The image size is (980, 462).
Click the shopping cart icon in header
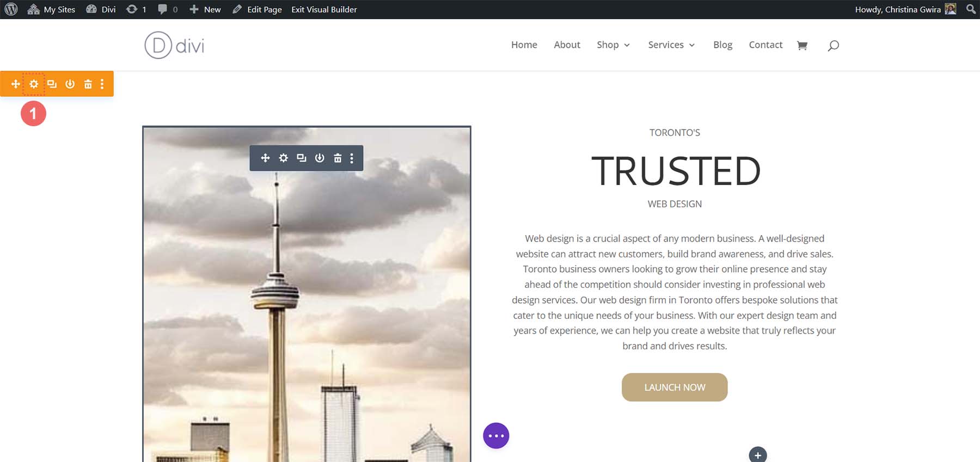[x=802, y=45]
